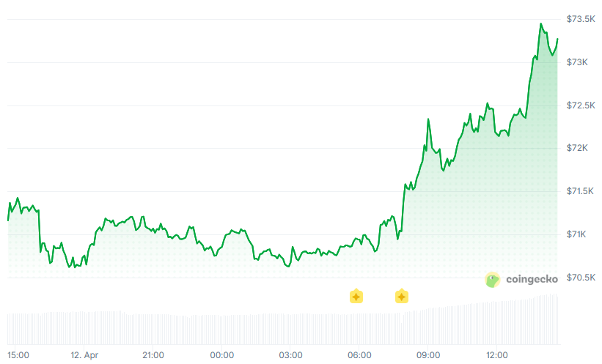Click the 21:00 time axis label

coord(153,355)
